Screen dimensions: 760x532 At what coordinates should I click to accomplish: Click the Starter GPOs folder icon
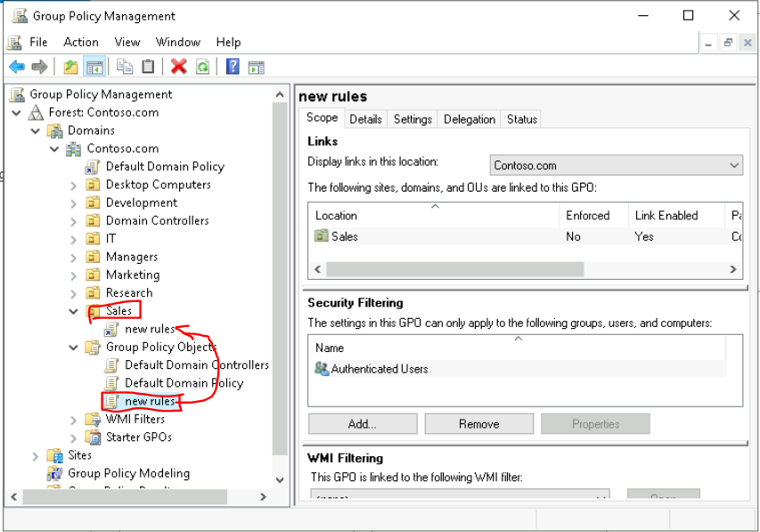coord(93,437)
